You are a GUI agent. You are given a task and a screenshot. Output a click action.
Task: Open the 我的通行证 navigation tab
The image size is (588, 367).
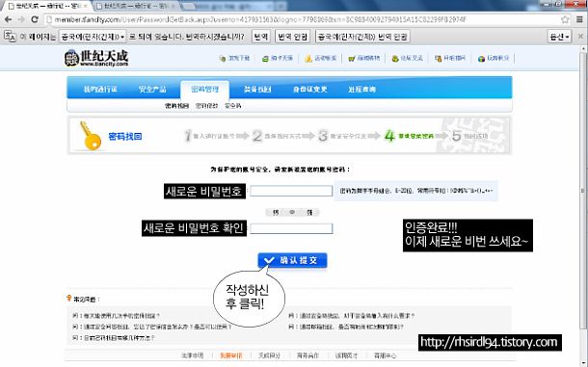pyautogui.click(x=100, y=90)
